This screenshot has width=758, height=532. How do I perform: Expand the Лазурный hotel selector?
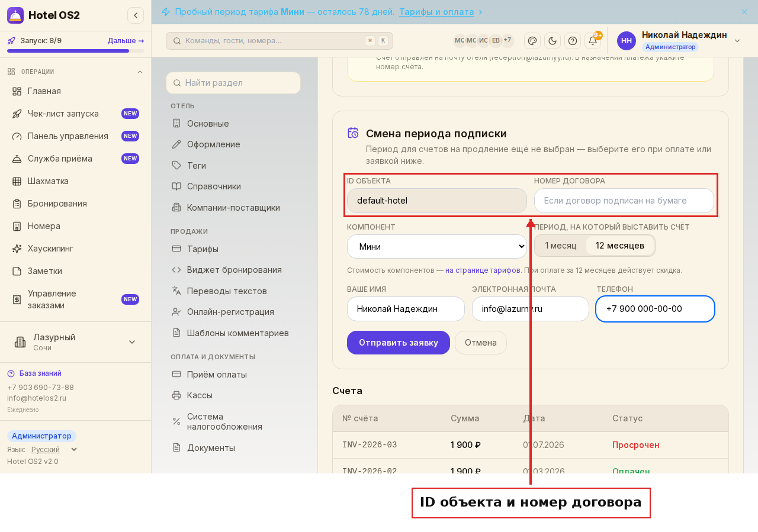[75, 342]
